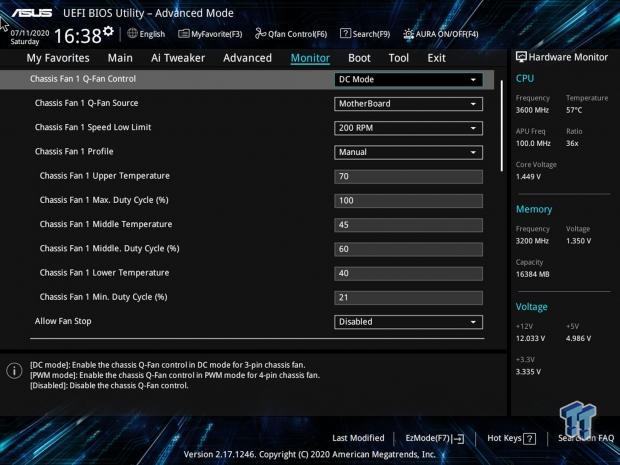Screen dimensions: 620x465
Task: Select the Chassis Fan 1 Profile label
Action: [74, 151]
